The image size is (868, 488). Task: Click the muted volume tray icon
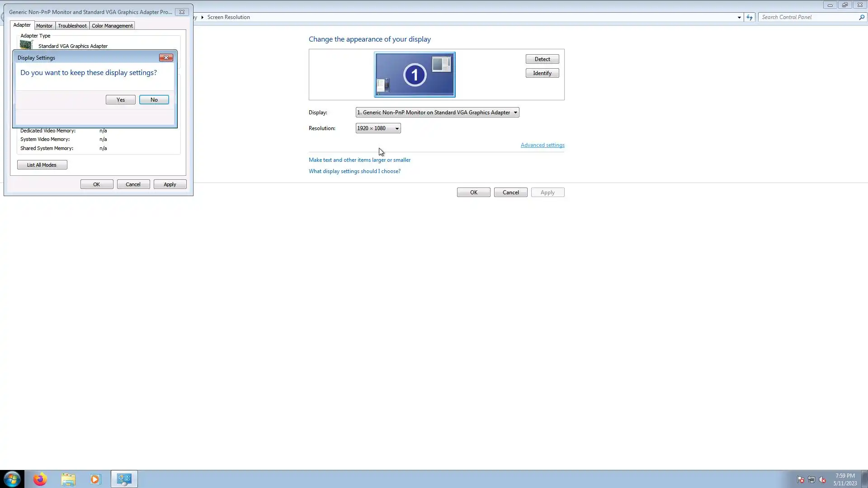pos(822,480)
